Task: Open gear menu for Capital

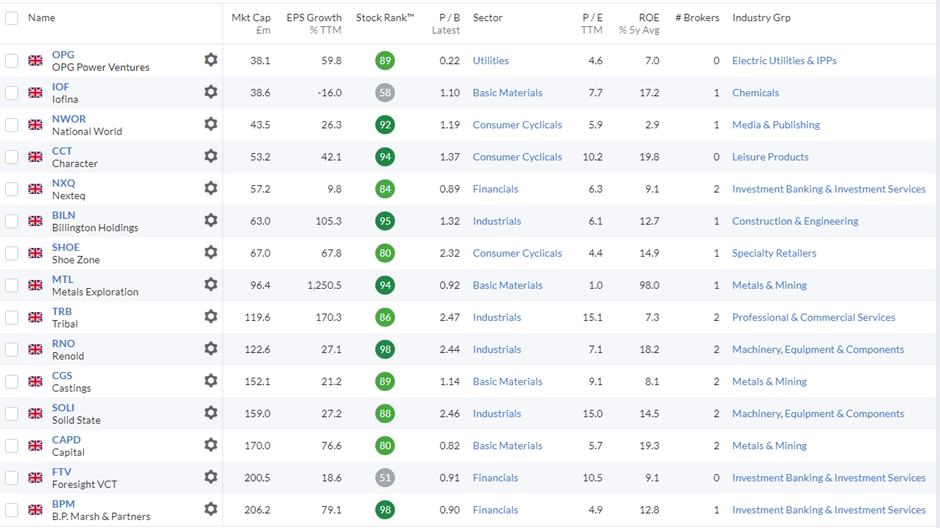Action: coord(210,445)
